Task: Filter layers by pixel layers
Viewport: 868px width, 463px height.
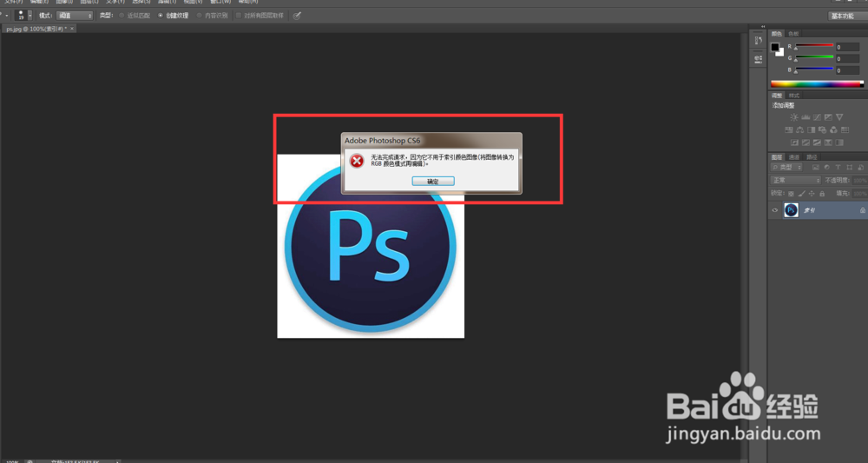Action: click(816, 168)
